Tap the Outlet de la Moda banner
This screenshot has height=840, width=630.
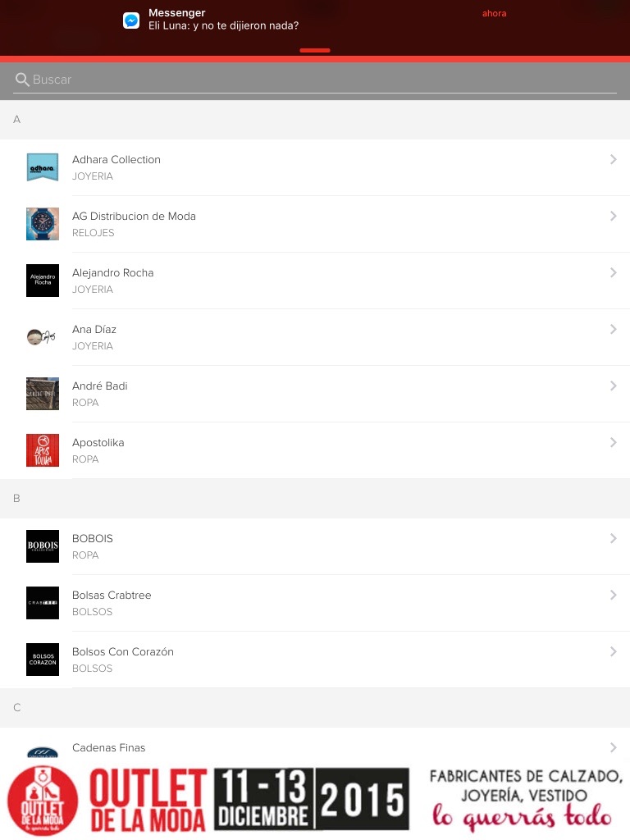click(315, 798)
